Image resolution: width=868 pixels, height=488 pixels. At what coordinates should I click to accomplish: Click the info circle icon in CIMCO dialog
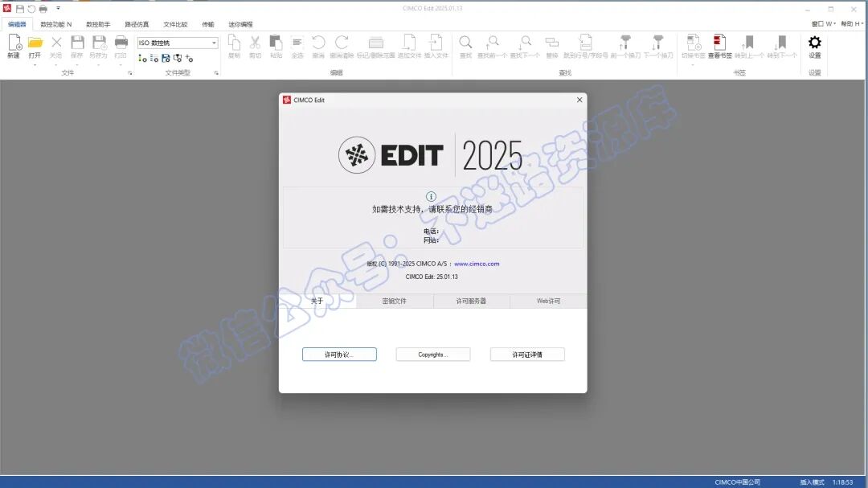431,197
